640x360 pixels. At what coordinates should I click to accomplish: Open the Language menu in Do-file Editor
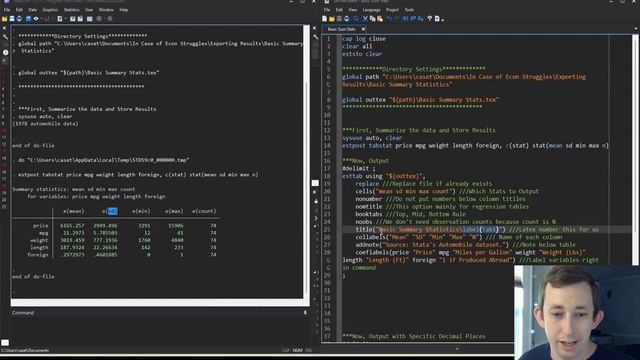click(x=371, y=10)
